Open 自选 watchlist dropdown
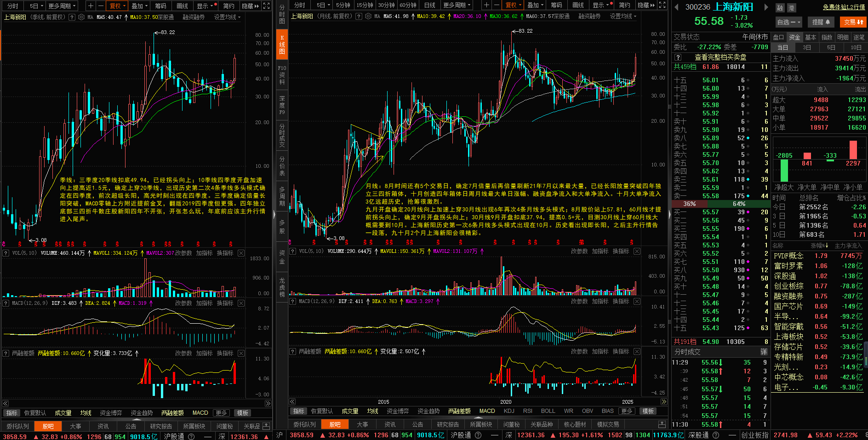Viewport: 868px width, 440px height. click(x=789, y=22)
